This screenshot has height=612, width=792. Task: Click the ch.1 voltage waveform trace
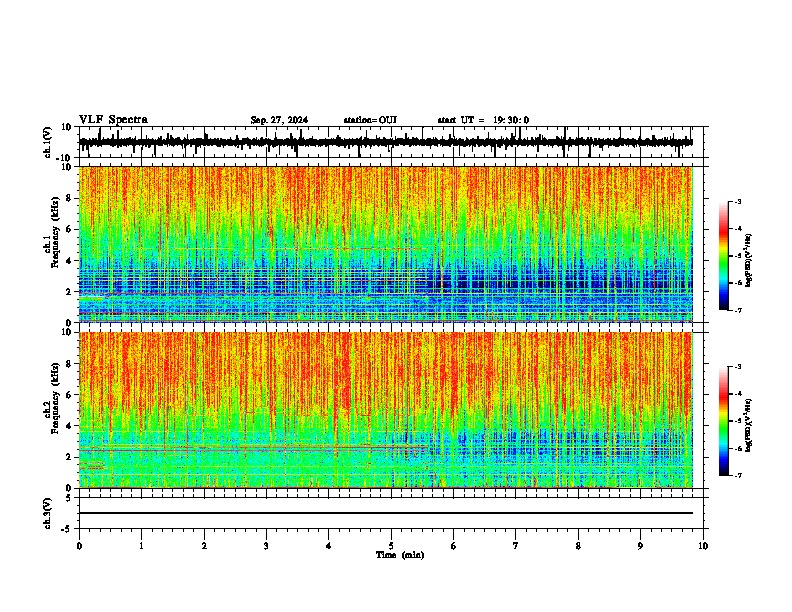pos(386,142)
